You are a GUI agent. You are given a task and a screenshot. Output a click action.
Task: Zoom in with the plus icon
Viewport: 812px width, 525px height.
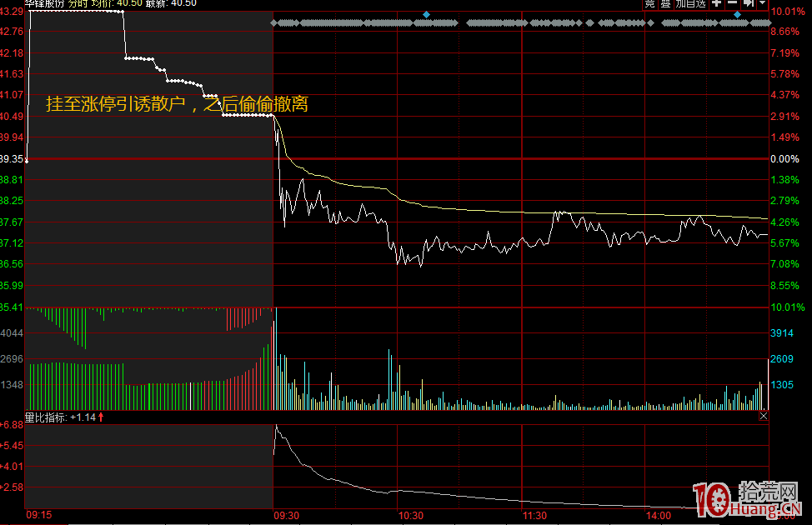716,3
